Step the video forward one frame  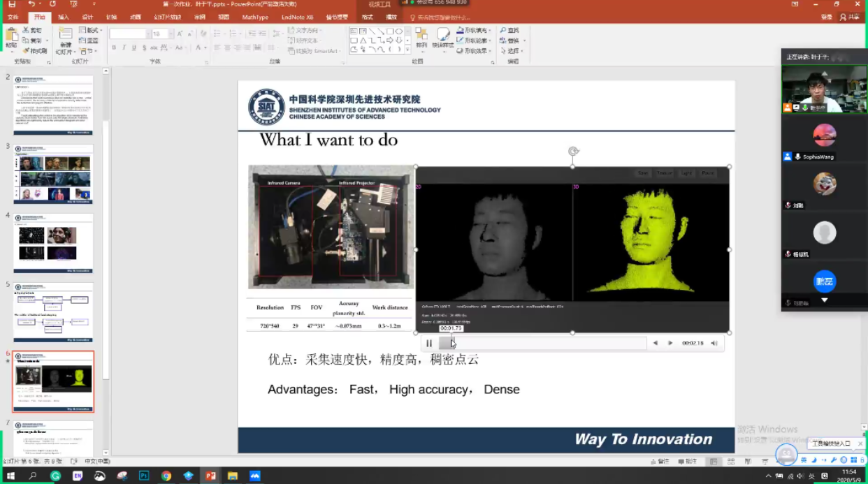point(670,343)
